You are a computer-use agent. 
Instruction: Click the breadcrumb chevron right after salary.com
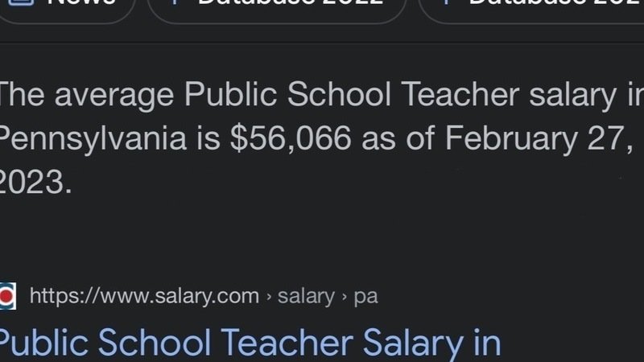[268, 297]
